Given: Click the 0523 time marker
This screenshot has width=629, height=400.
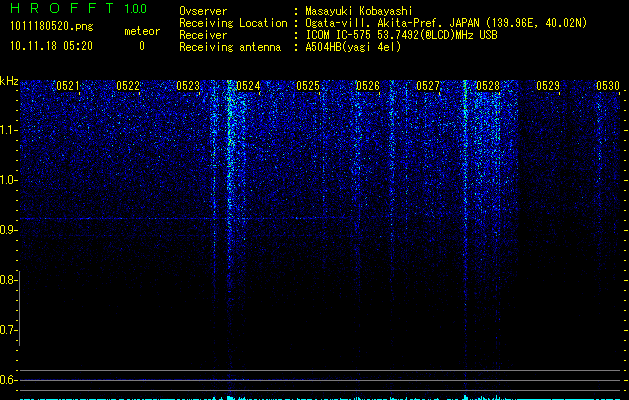Looking at the screenshot, I should pos(188,85).
